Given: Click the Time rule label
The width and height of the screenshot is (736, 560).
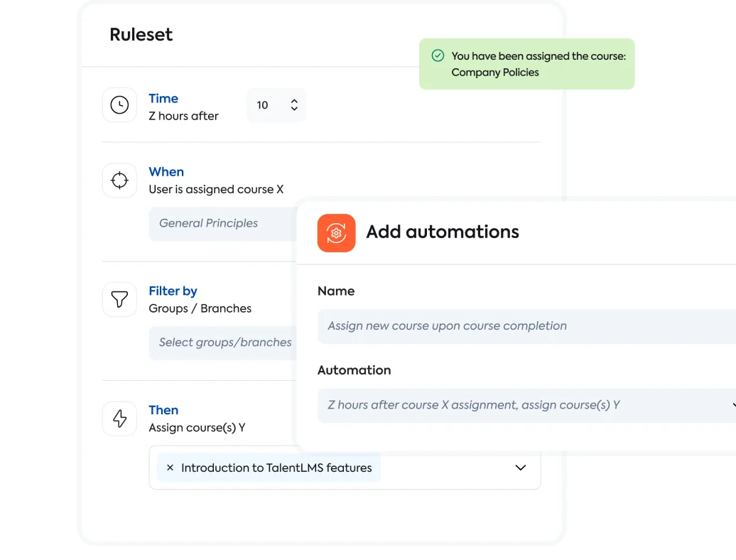Looking at the screenshot, I should coord(163,99).
